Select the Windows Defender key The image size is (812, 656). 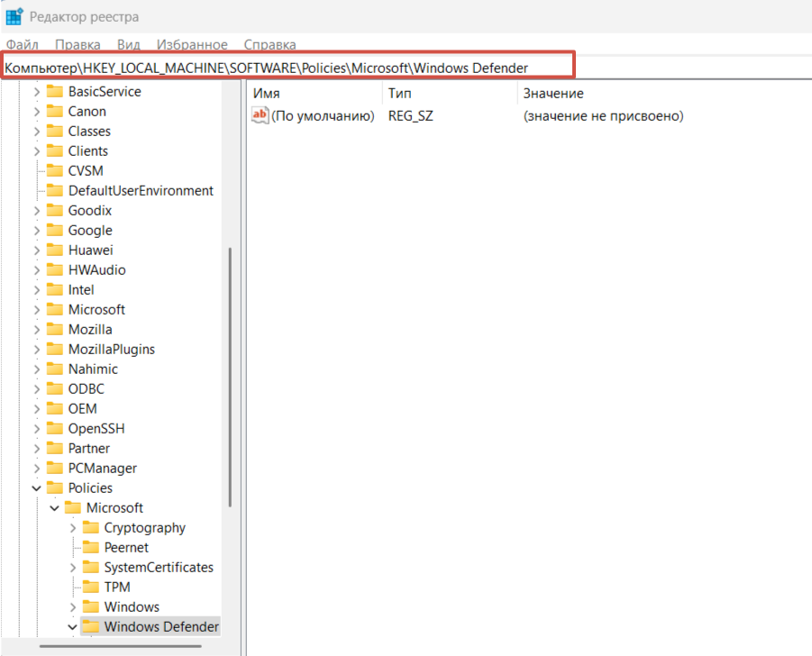coord(161,626)
